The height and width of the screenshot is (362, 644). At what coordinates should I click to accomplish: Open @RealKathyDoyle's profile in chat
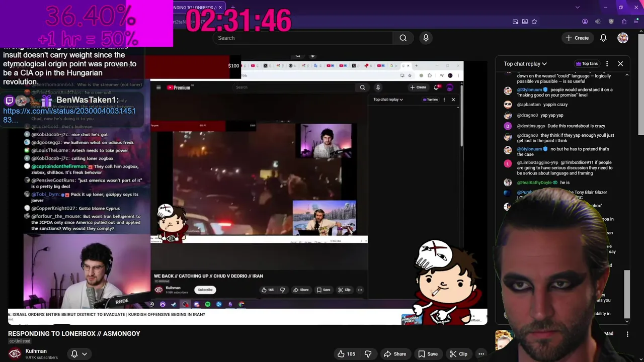pos(508,183)
